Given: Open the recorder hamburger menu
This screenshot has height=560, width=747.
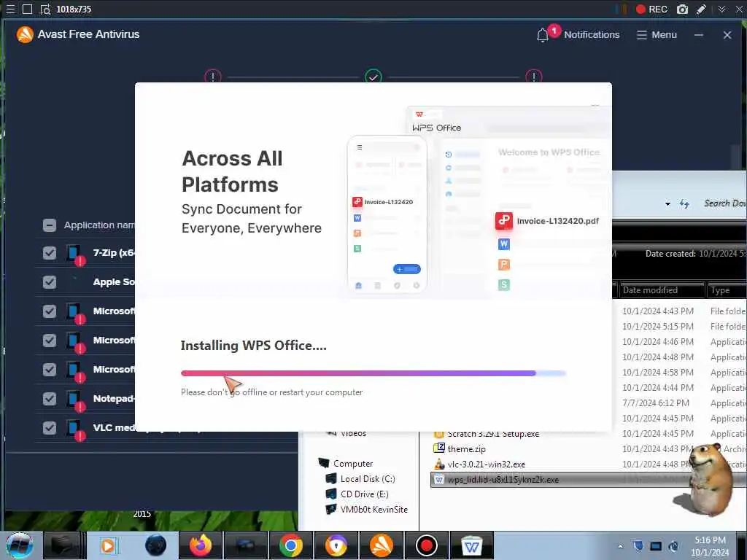Looking at the screenshot, I should point(10,9).
